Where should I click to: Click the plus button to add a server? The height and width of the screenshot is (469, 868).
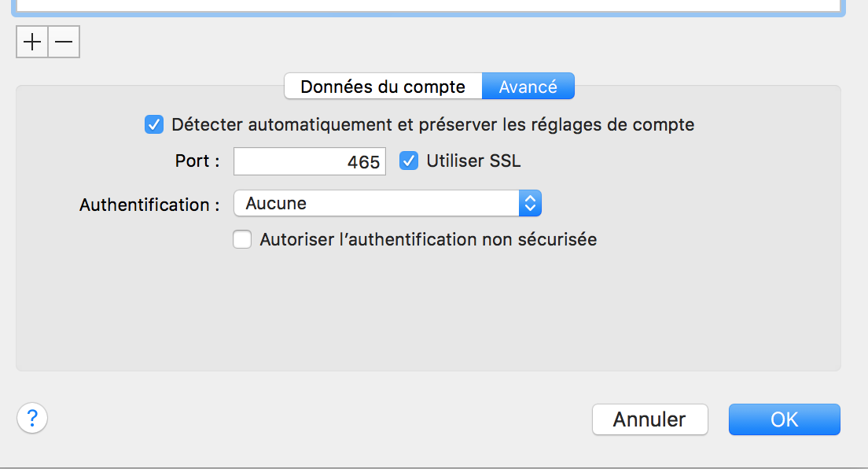click(32, 42)
